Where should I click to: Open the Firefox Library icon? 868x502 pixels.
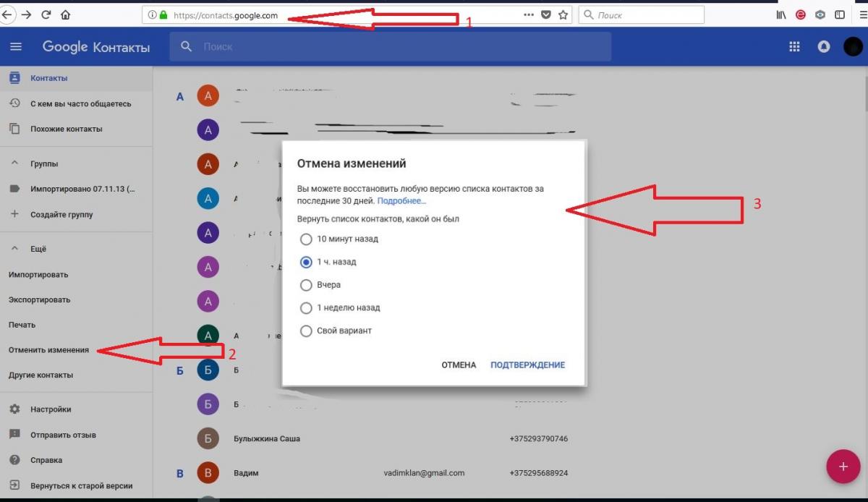[x=781, y=14]
